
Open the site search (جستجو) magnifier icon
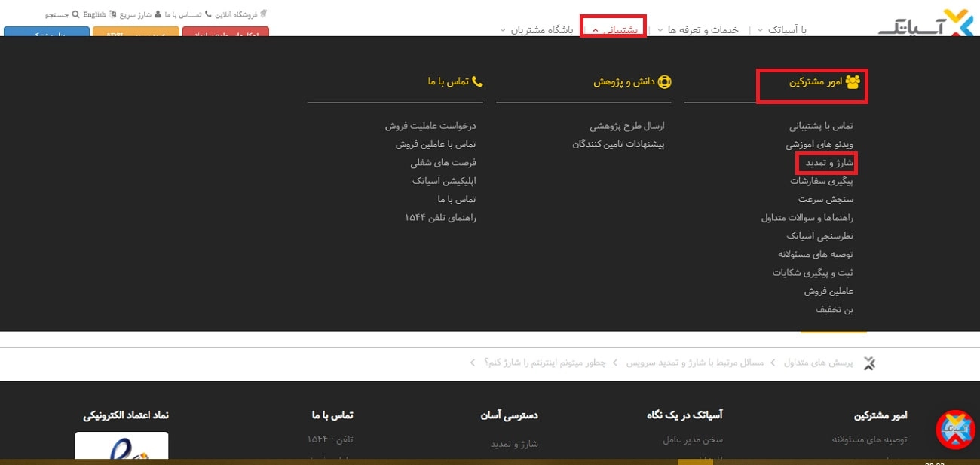coord(75,14)
